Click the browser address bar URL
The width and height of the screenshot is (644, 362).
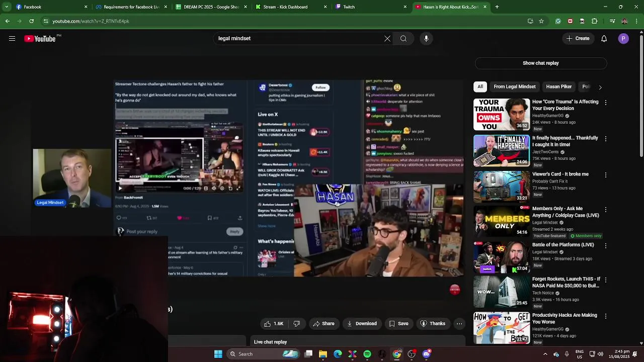[x=91, y=21]
